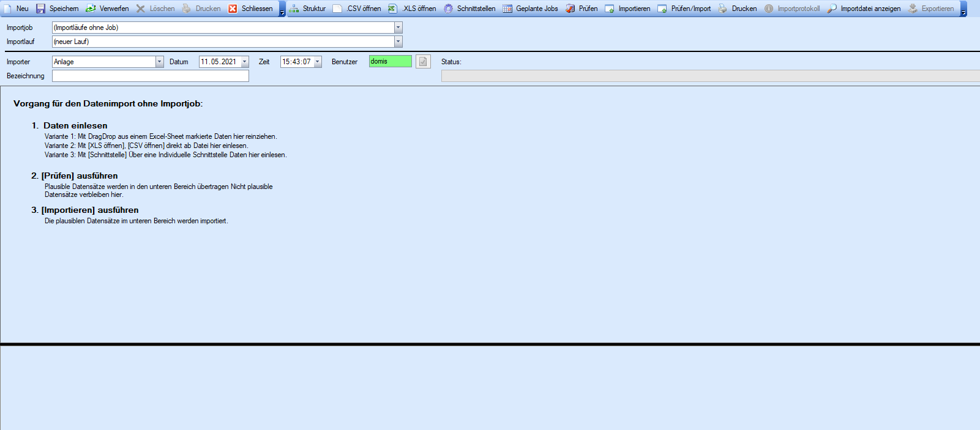
Task: Click the 'Plausible Datensätze werden' paragraph
Action: click(159, 190)
